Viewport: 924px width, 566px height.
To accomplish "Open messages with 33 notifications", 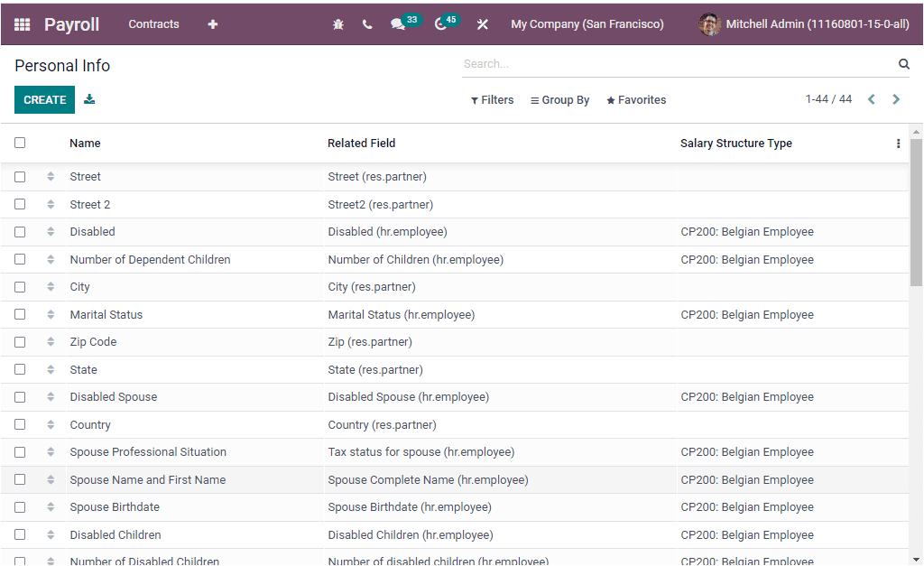I will coord(400,24).
